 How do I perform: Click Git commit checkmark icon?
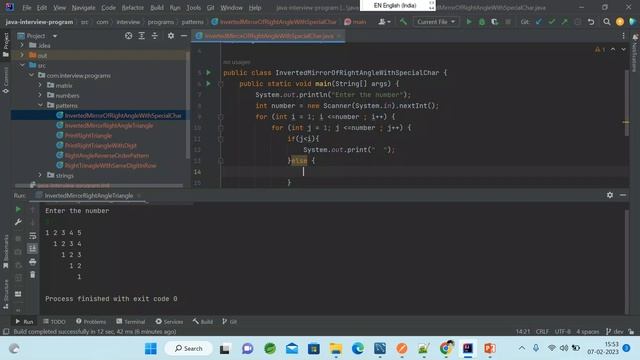[552, 22]
